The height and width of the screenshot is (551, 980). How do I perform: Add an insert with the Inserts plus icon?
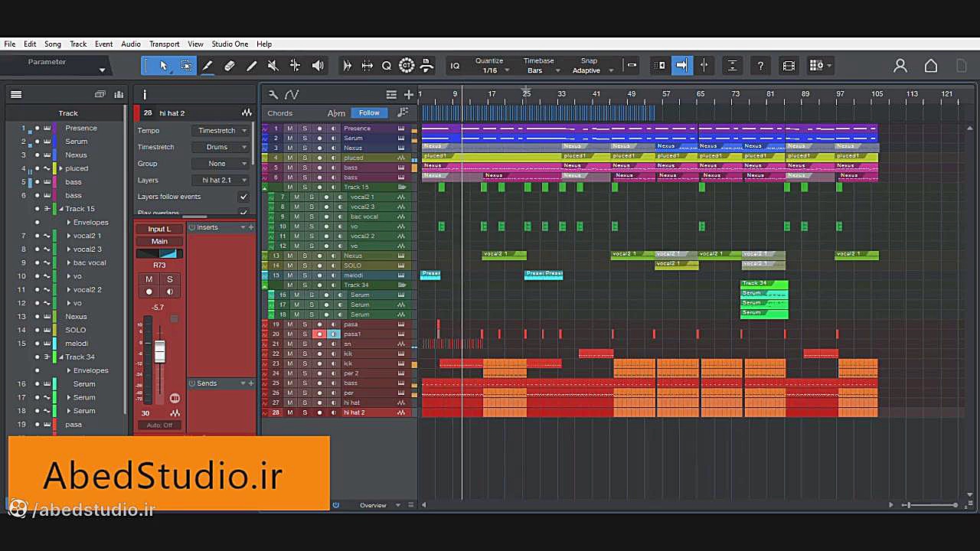coord(250,227)
